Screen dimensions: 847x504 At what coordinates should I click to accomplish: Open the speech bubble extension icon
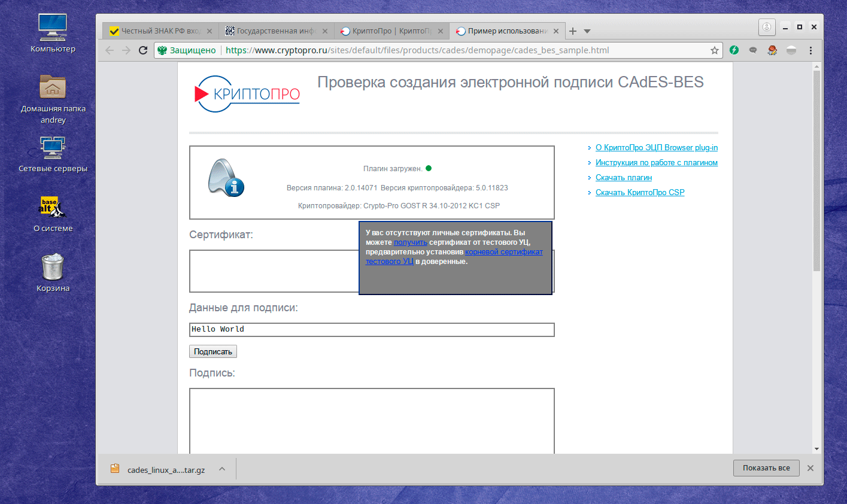753,50
